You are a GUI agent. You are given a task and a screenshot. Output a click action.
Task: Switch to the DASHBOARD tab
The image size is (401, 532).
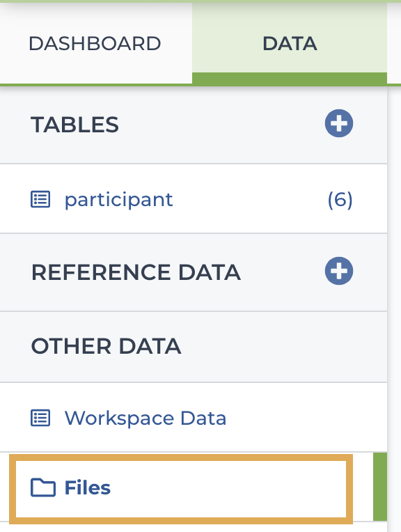(95, 43)
